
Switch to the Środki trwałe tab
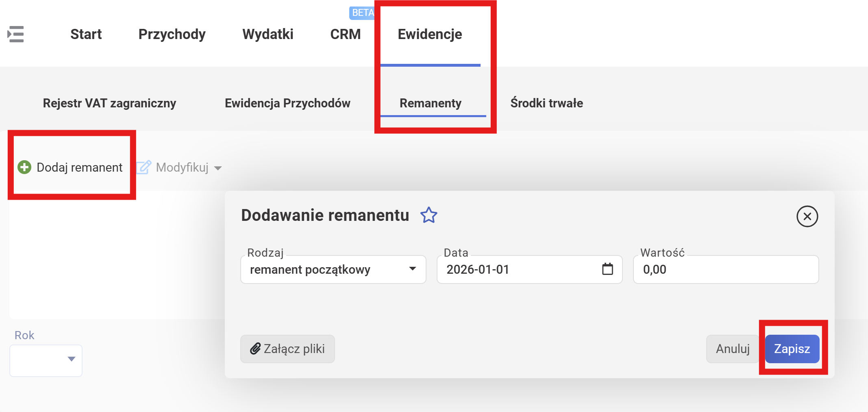point(546,103)
